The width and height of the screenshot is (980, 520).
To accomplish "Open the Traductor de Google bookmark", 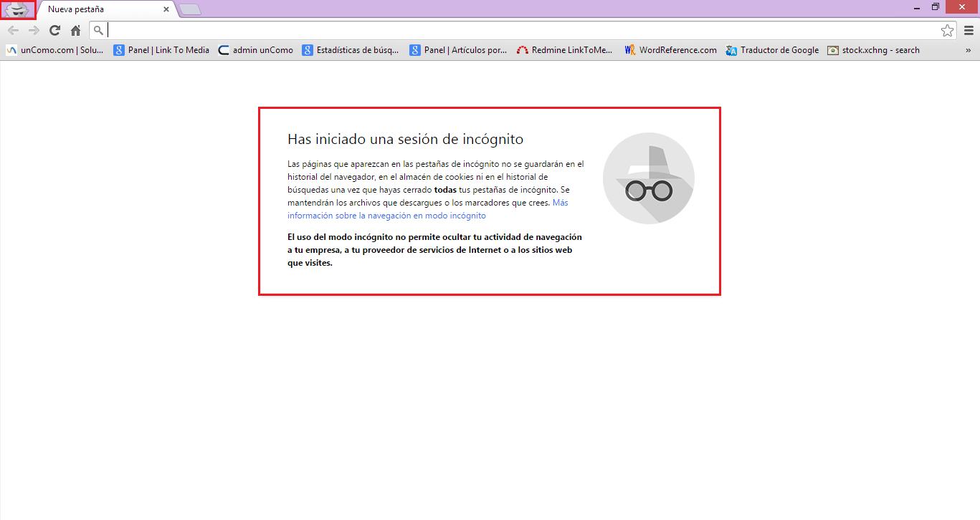I will pyautogui.click(x=772, y=50).
